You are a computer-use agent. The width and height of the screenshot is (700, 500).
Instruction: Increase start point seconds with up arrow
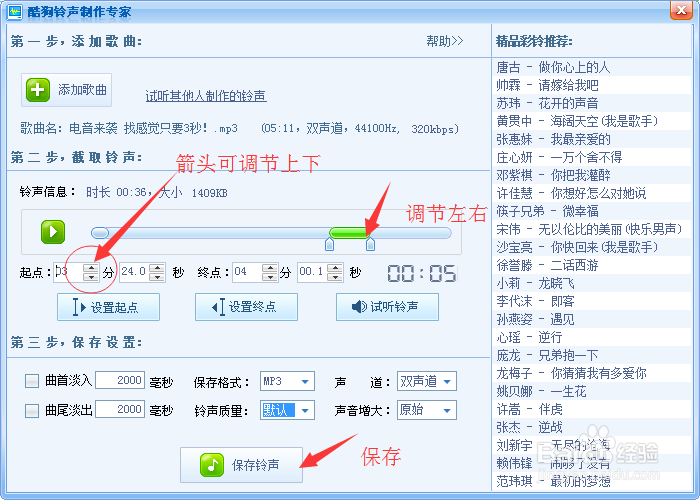(x=157, y=268)
